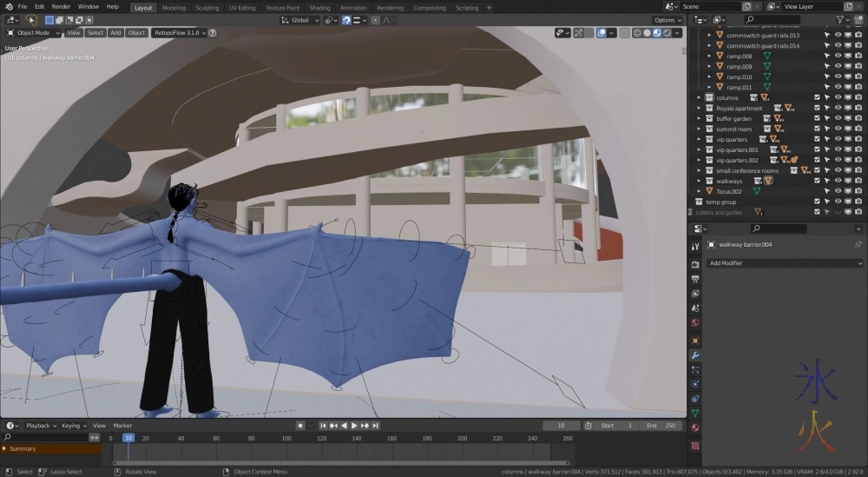Hide the columns collection with eye icon
The width and height of the screenshot is (868, 477).
click(838, 97)
